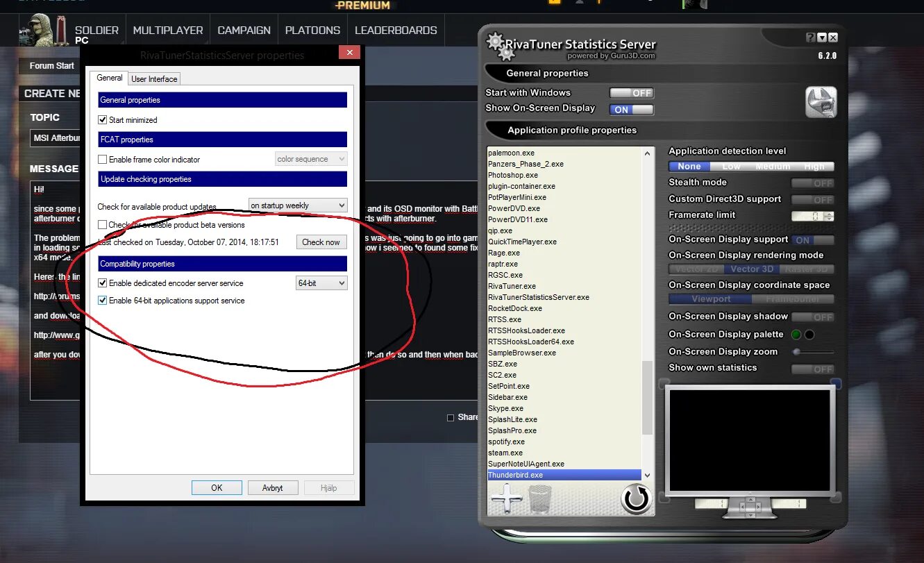Set application detection level to High
The image size is (924, 563).
814,167
